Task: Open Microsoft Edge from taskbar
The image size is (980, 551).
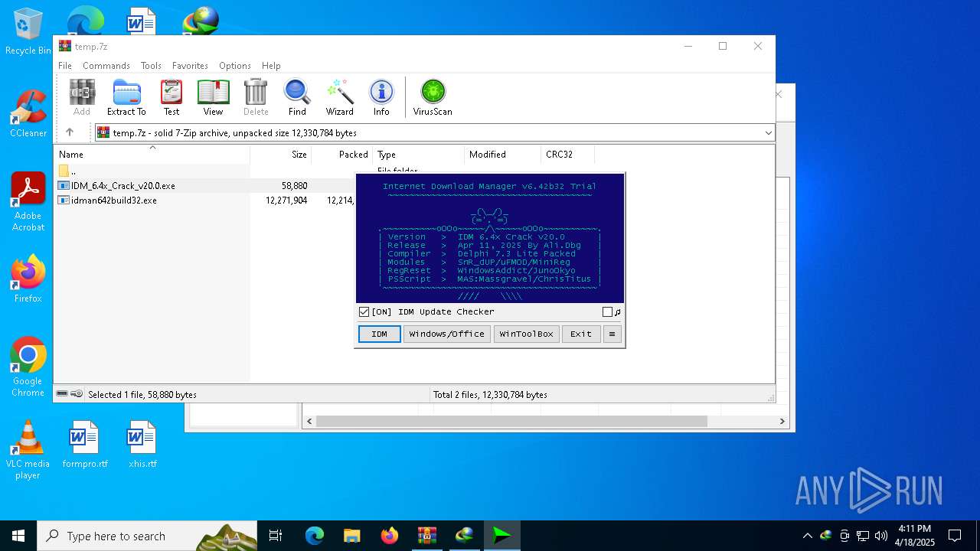Action: click(315, 536)
